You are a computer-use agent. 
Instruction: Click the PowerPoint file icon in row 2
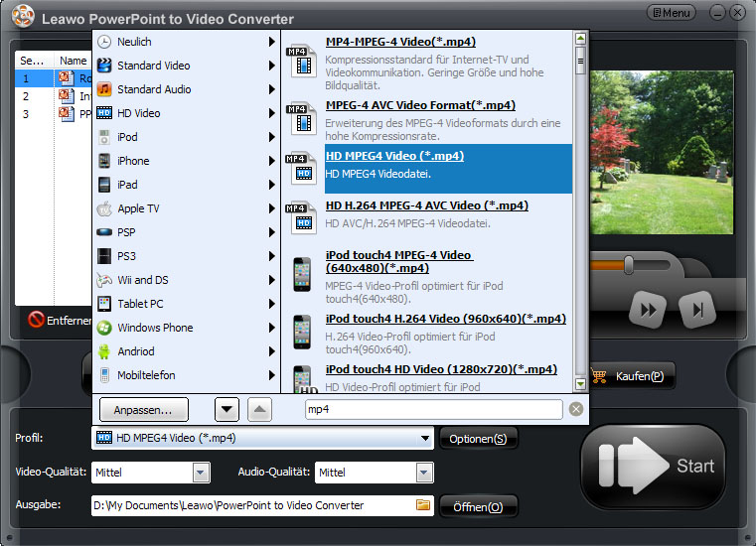67,95
